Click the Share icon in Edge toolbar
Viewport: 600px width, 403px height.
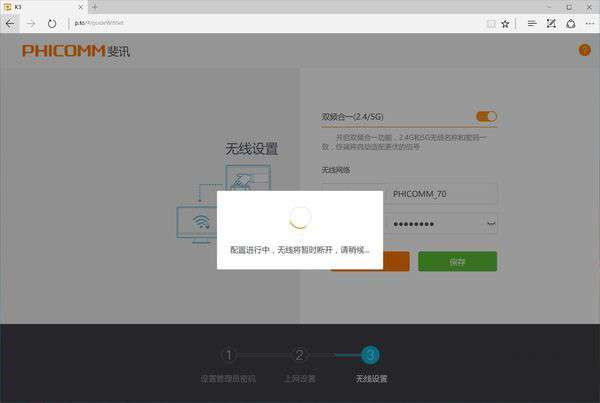coord(570,23)
